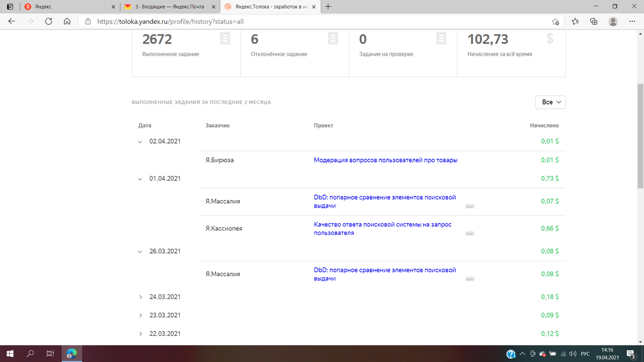This screenshot has height=362, width=644.
Task: Collapse the 01.04.2021 date row
Action: click(x=140, y=179)
